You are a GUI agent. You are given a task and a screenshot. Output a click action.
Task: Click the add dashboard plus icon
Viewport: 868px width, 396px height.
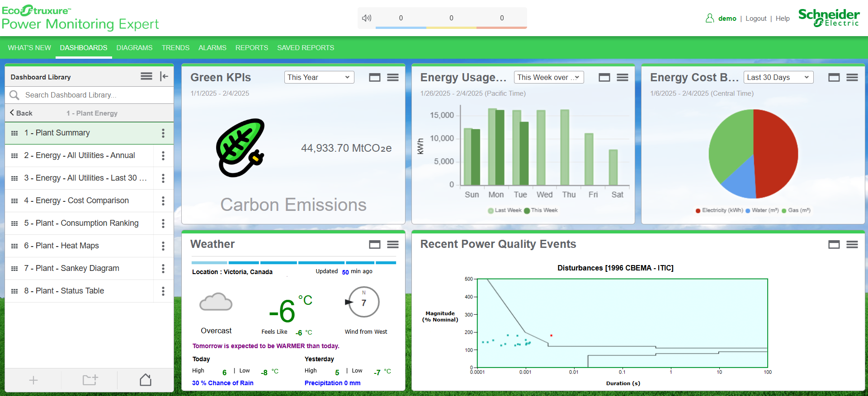click(x=33, y=380)
